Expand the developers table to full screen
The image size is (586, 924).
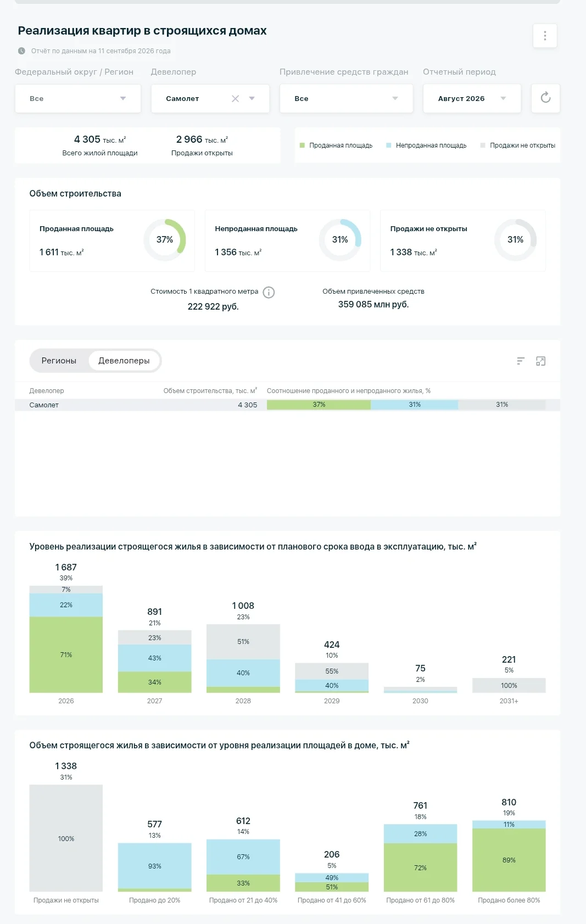pyautogui.click(x=540, y=361)
